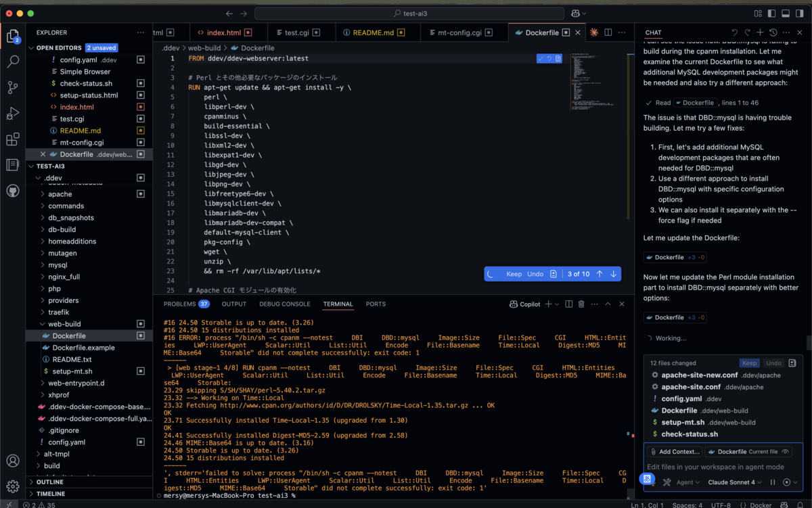Go to previous change arrow

(600, 274)
